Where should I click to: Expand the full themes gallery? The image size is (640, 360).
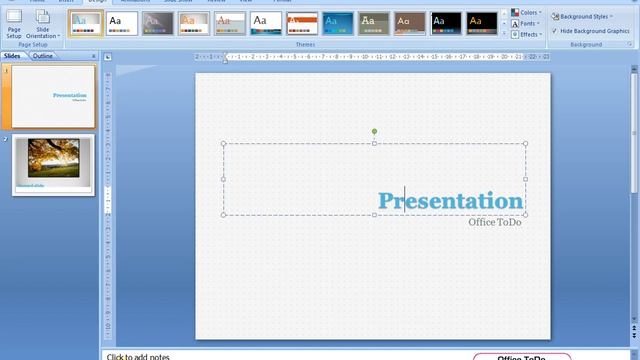(504, 33)
